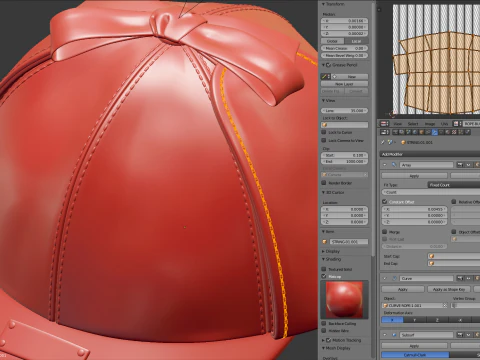Expand the Display panel
Screen dimensions: 480x360
323,251
